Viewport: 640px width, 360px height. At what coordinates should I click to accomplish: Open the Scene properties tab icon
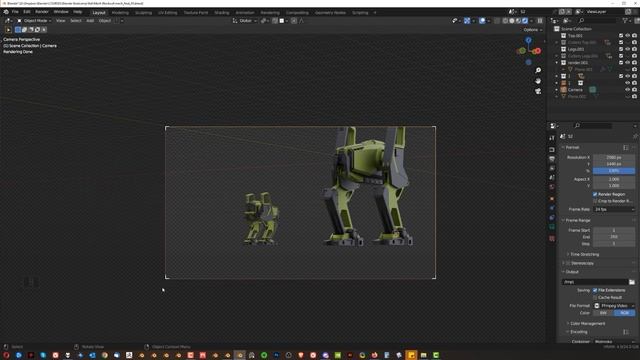(552, 178)
